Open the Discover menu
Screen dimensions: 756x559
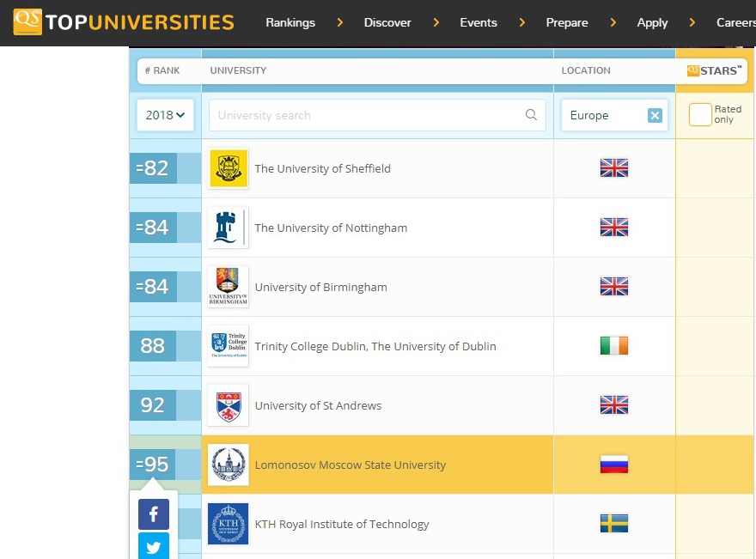click(387, 22)
